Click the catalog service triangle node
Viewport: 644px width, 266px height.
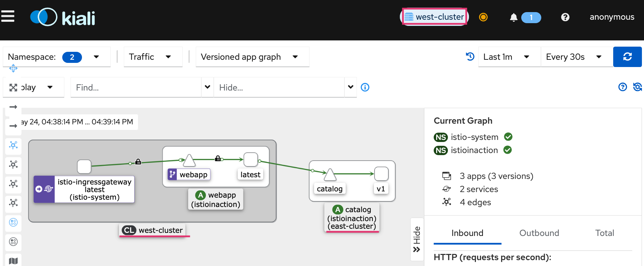[x=330, y=174]
